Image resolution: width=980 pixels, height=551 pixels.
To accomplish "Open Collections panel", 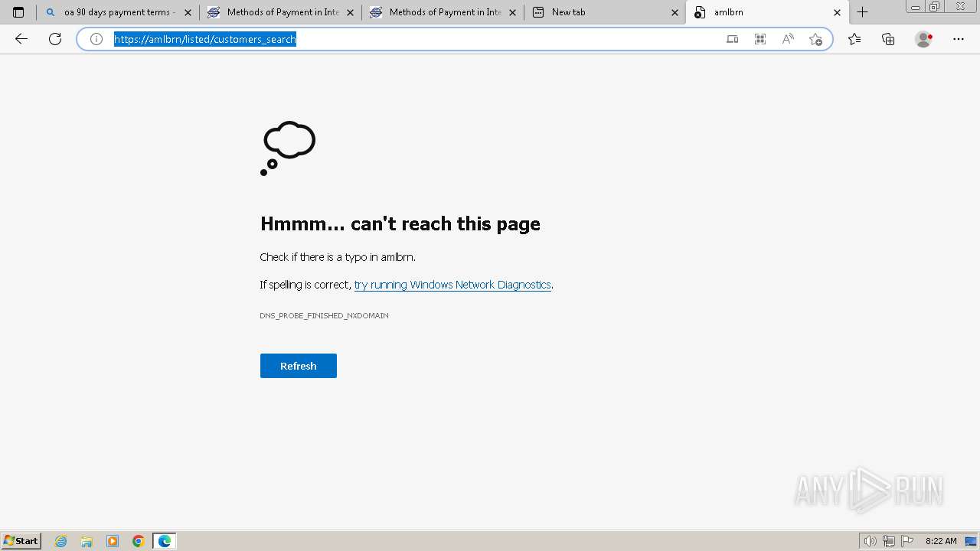I will 888,39.
